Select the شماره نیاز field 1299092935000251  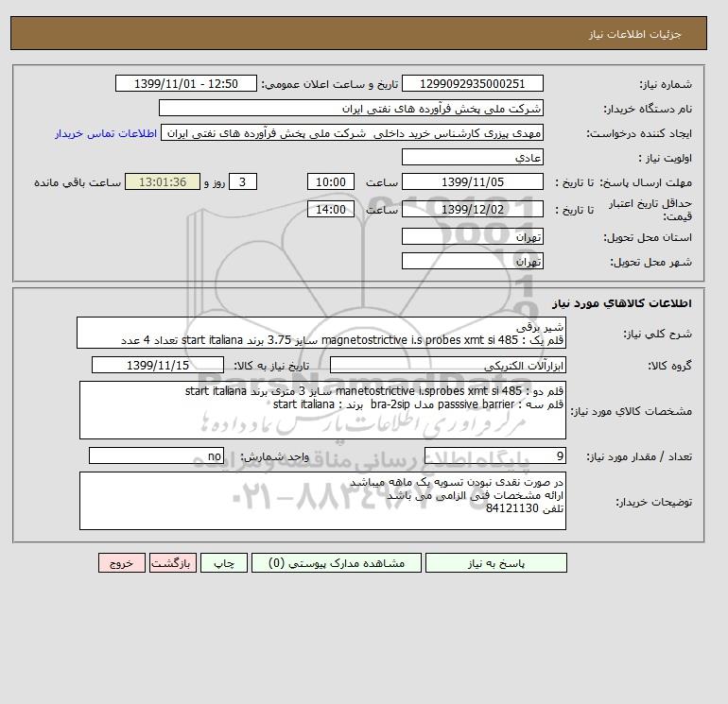pyautogui.click(x=472, y=84)
